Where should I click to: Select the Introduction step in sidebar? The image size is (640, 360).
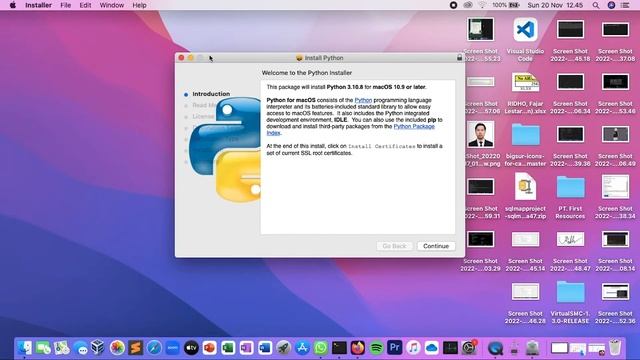[211, 94]
